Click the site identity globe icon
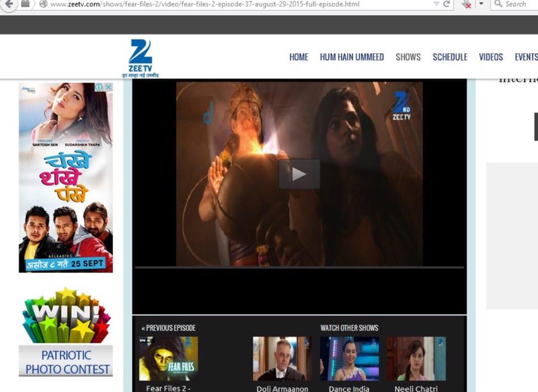Viewport: 538px width, 392px height. click(44, 4)
